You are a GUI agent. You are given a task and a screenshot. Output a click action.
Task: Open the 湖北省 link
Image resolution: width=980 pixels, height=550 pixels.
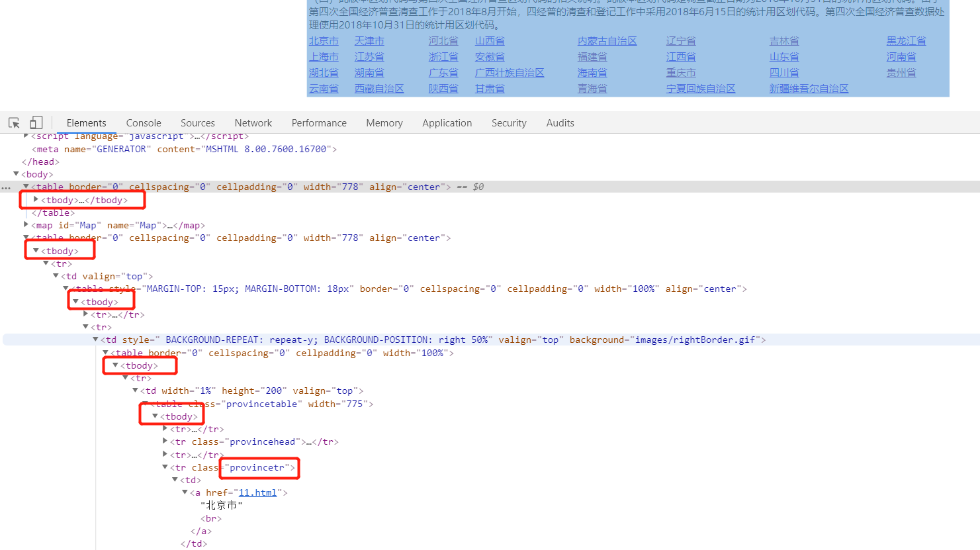pos(324,73)
